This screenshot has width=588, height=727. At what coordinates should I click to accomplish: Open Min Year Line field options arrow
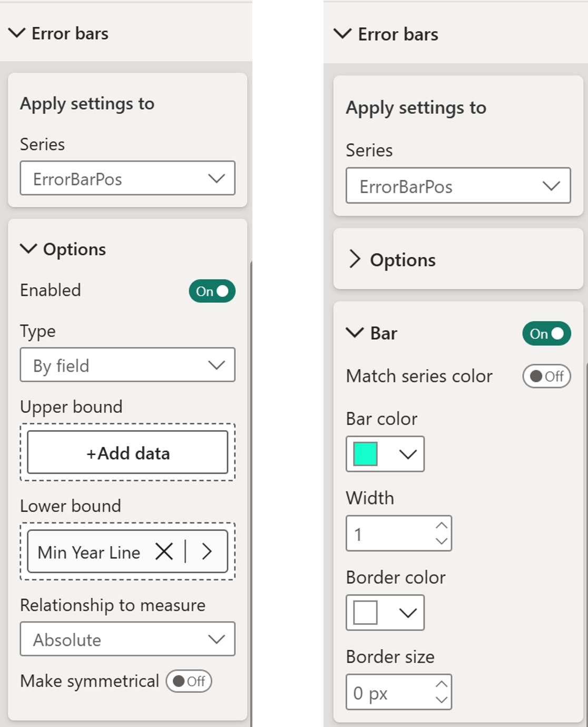207,552
